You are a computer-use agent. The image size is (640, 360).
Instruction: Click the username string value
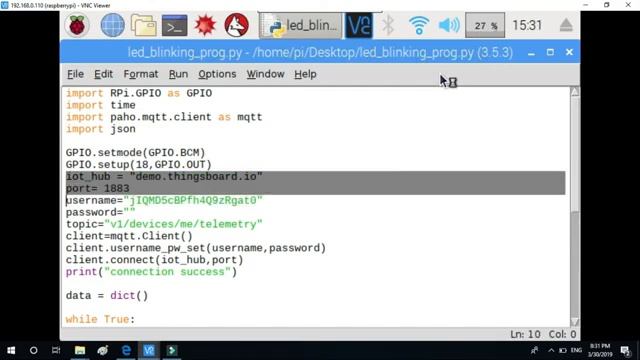click(193, 200)
